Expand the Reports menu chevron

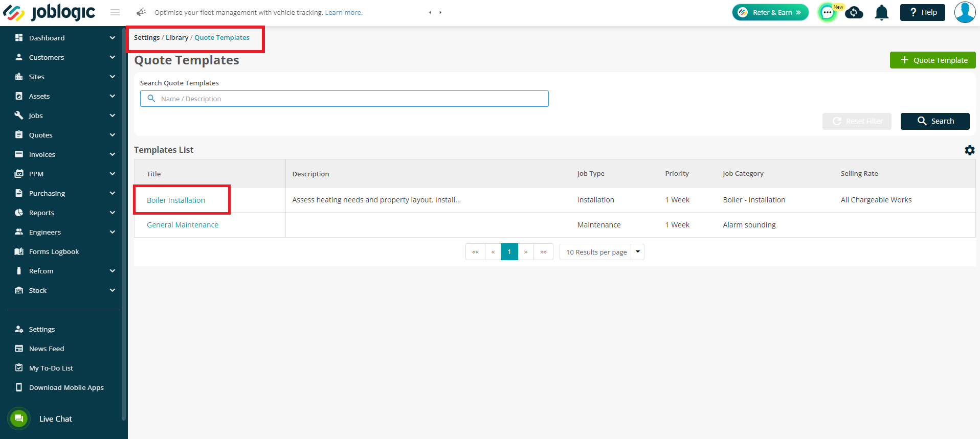pos(113,213)
